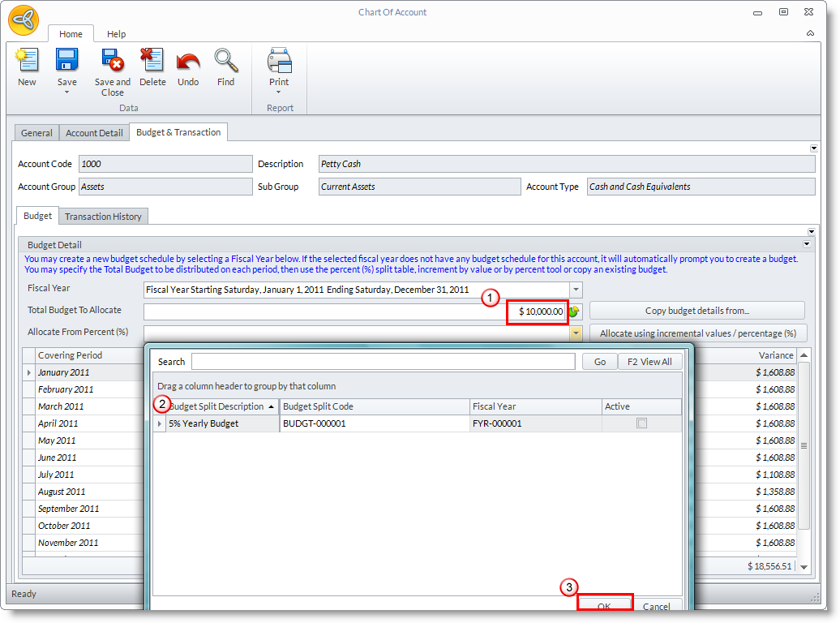The height and width of the screenshot is (623, 840).
Task: Open Find with magnifier icon
Action: pos(225,62)
